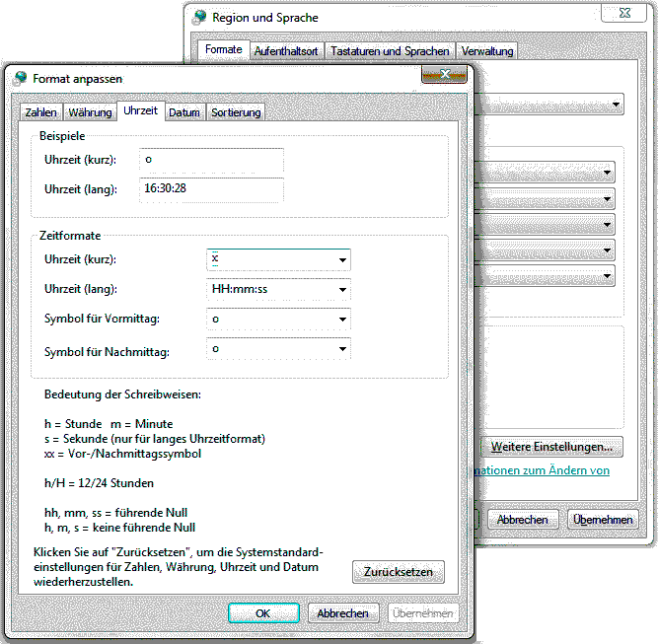Expand the Uhrzeit (lang) format dropdown arrow
This screenshot has height=644, width=658.
click(x=341, y=290)
